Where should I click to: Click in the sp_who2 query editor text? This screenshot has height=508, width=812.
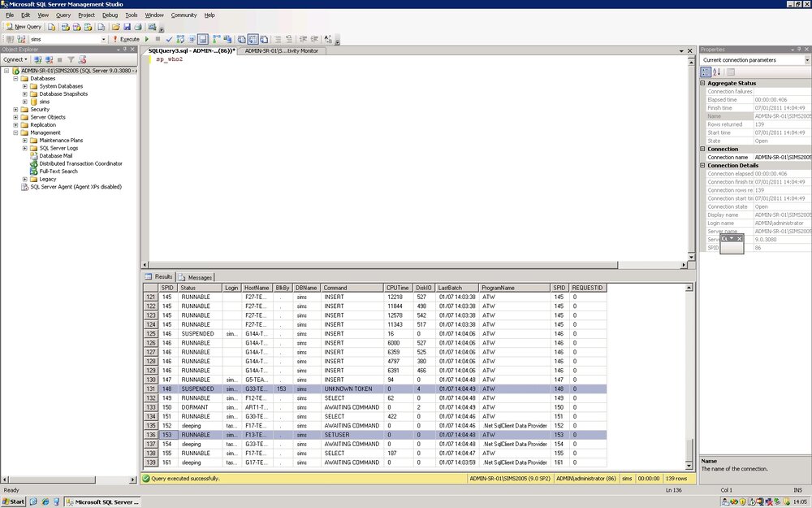coord(170,59)
